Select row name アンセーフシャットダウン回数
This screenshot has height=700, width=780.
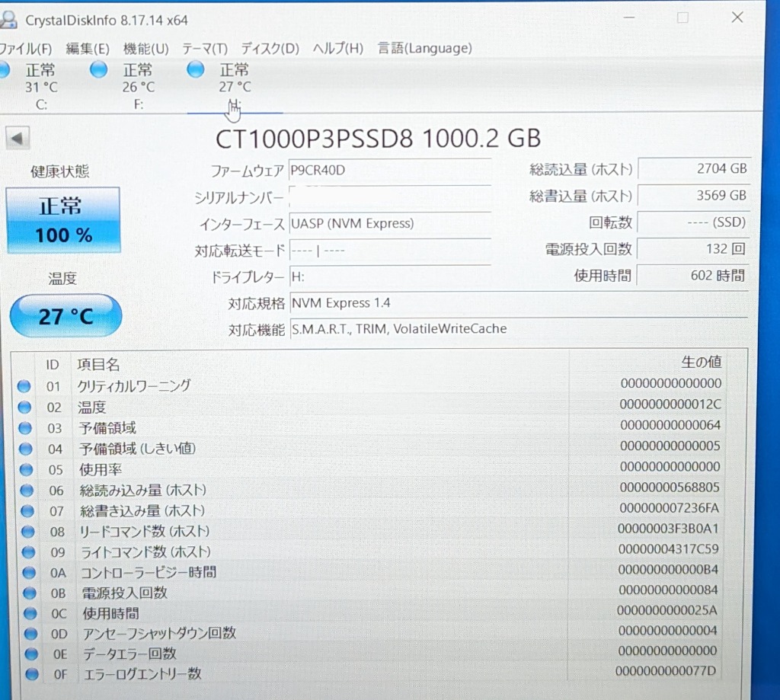159,633
